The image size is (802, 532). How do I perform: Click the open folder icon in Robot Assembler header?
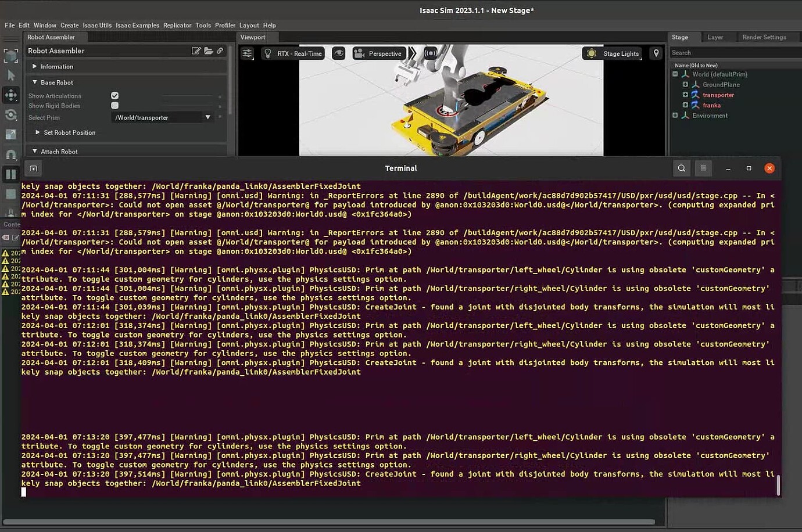[x=209, y=51]
